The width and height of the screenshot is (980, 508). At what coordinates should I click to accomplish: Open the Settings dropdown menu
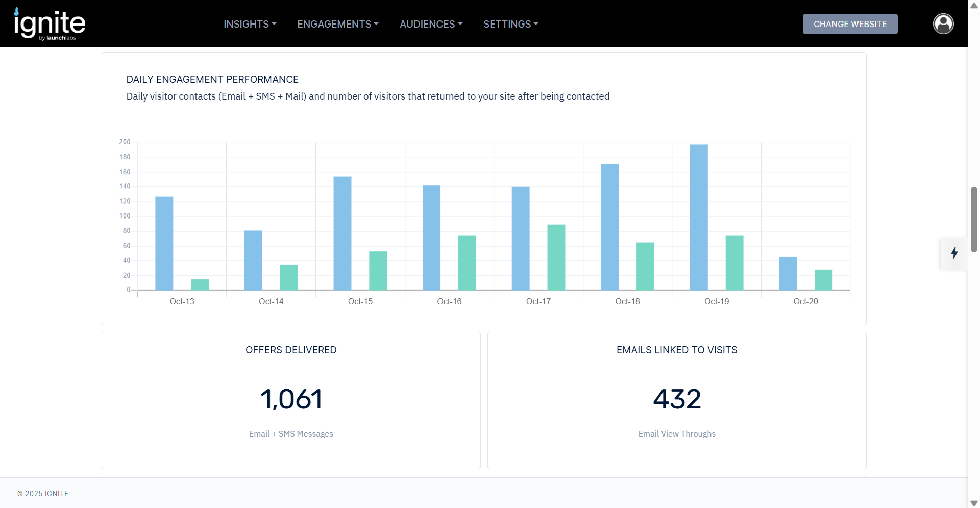pyautogui.click(x=510, y=24)
